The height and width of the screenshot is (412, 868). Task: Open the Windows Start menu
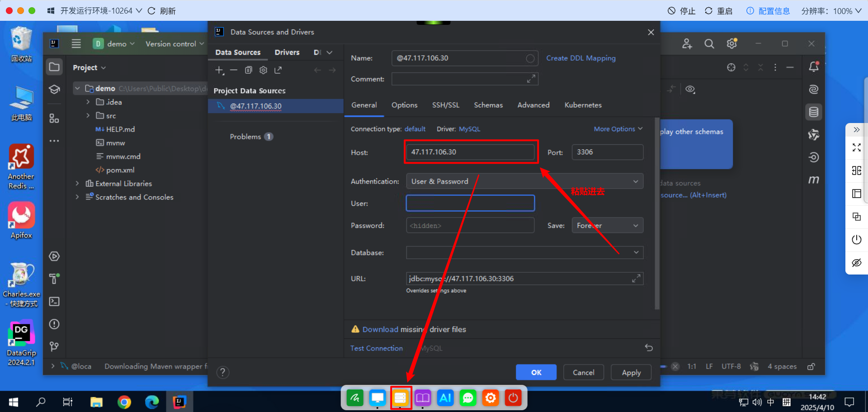click(14, 402)
